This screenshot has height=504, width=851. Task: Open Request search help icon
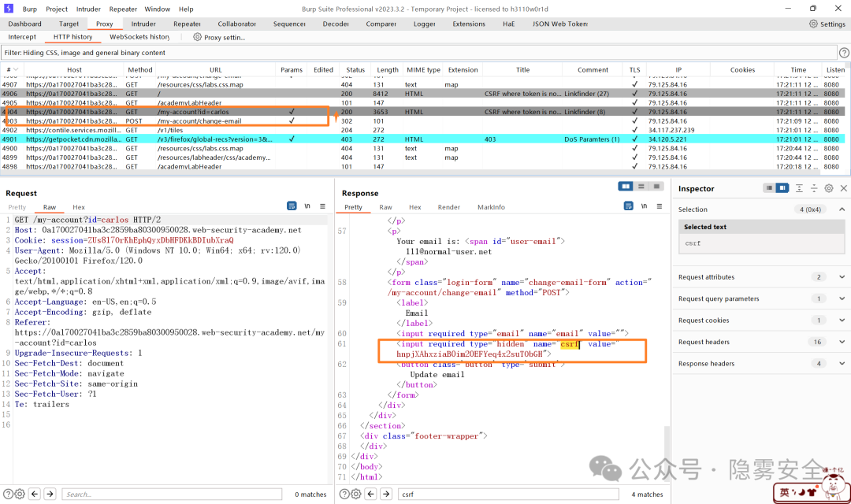point(8,494)
